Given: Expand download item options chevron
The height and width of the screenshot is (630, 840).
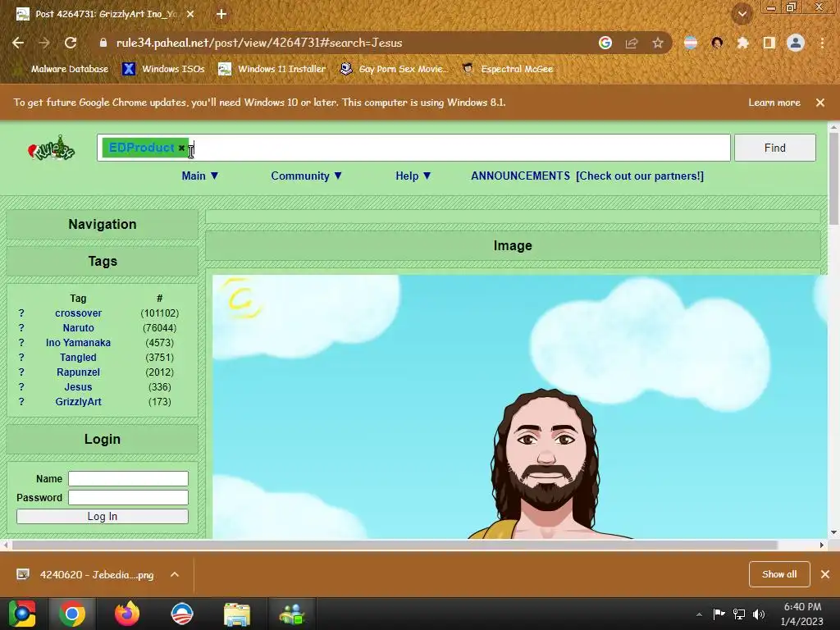Looking at the screenshot, I should [x=175, y=574].
